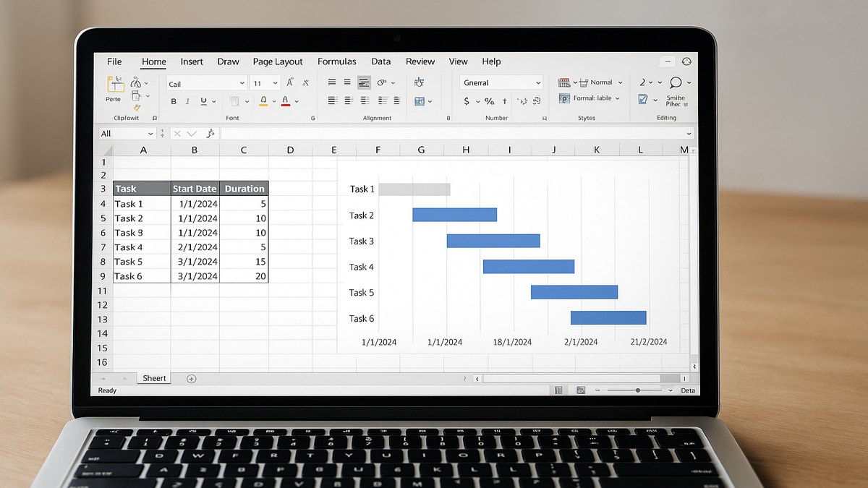The width and height of the screenshot is (868, 488).
Task: Expand the Number format dropdown showing General
Action: [537, 82]
